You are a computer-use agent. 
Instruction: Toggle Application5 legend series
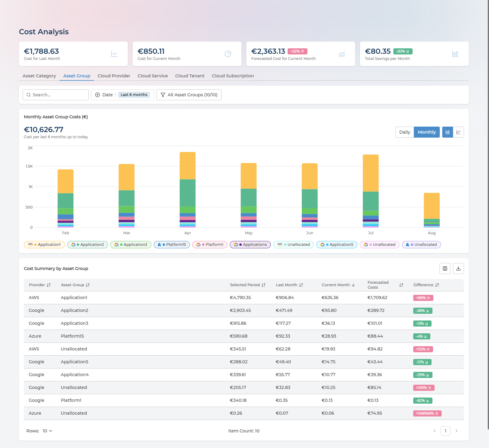337,245
